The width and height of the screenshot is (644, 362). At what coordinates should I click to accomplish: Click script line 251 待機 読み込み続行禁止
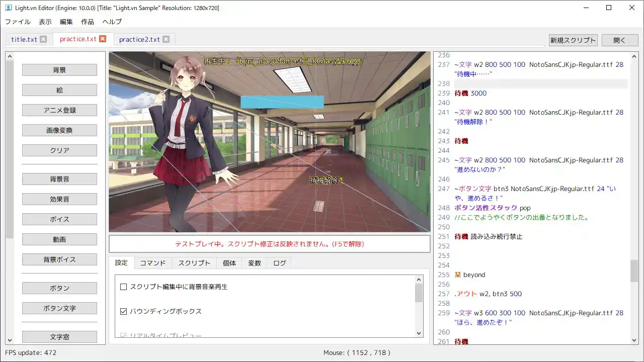pos(489,236)
